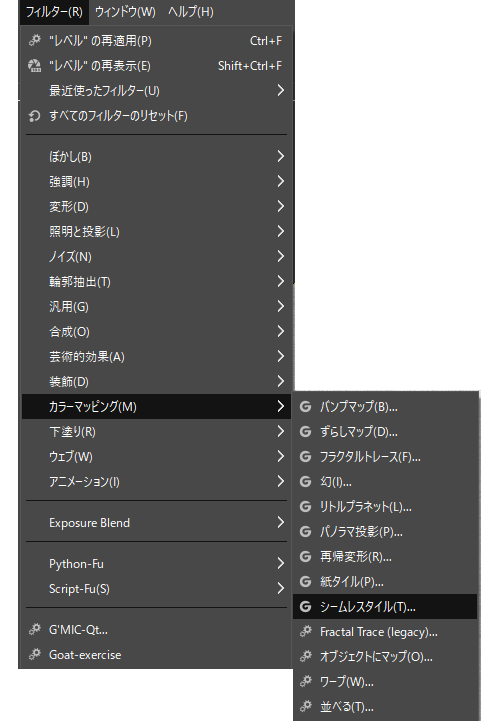Click the GEGL icon beside バンプマップ(B)

click(x=305, y=406)
